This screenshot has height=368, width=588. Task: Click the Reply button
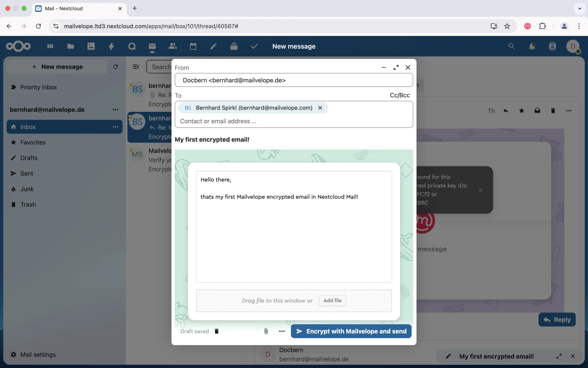(x=557, y=320)
